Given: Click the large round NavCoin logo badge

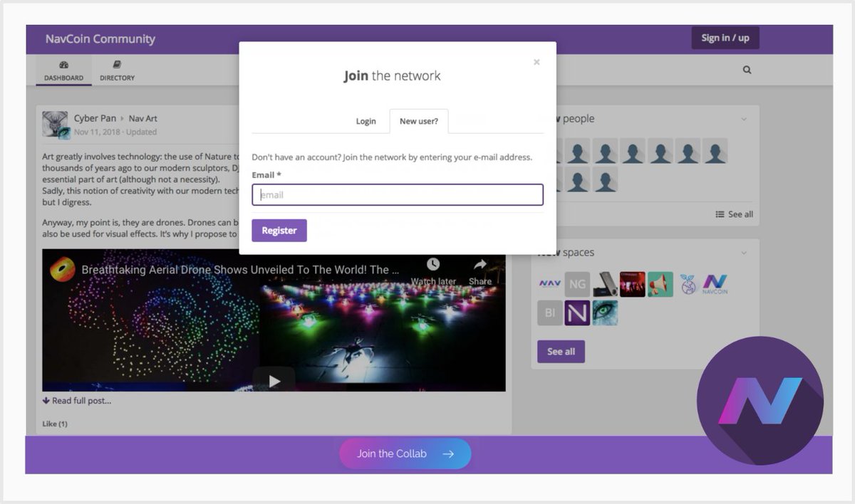Looking at the screenshot, I should pyautogui.click(x=760, y=401).
